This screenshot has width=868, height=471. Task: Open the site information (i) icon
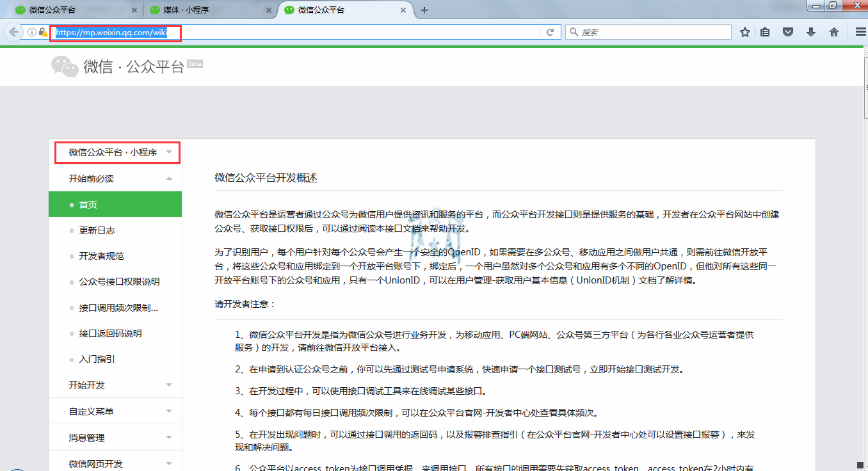(32, 32)
